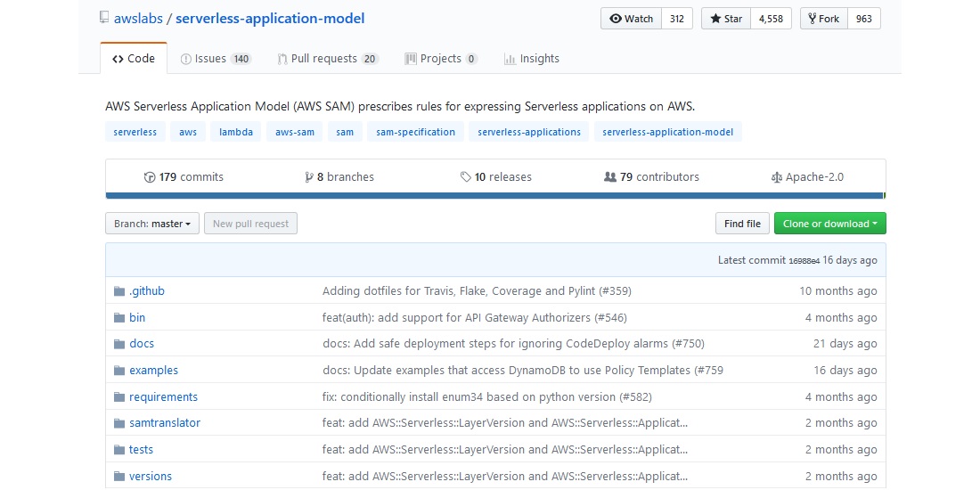Image resolution: width=980 pixels, height=490 pixels.
Task: Click the commits history clock icon
Action: [x=150, y=177]
